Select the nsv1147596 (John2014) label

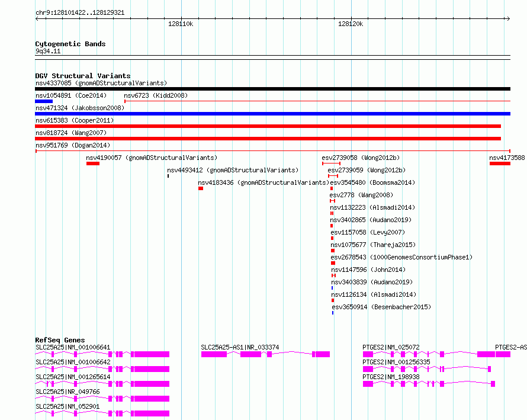pos(368,270)
